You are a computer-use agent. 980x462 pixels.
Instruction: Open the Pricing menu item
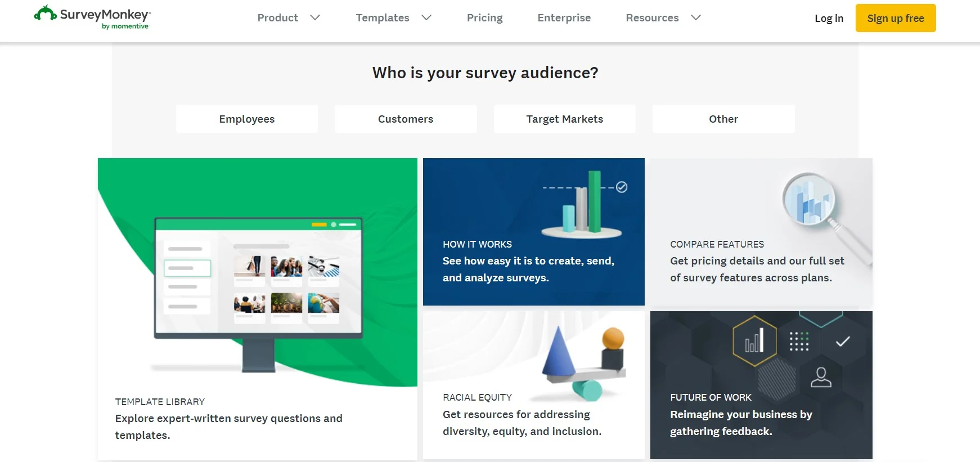(x=484, y=18)
